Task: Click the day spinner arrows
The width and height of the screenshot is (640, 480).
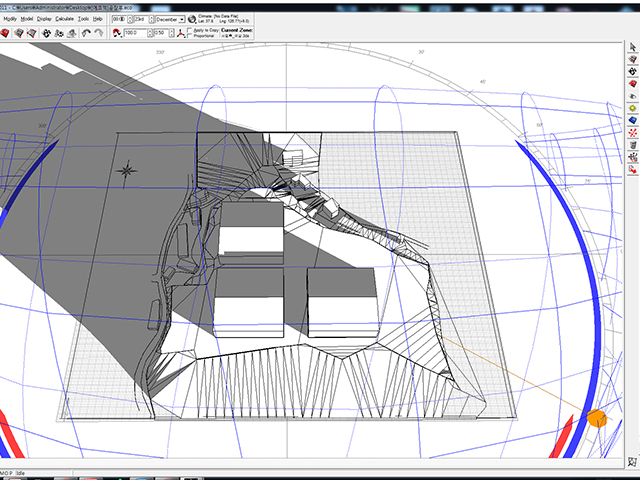Action: pyautogui.click(x=151, y=19)
